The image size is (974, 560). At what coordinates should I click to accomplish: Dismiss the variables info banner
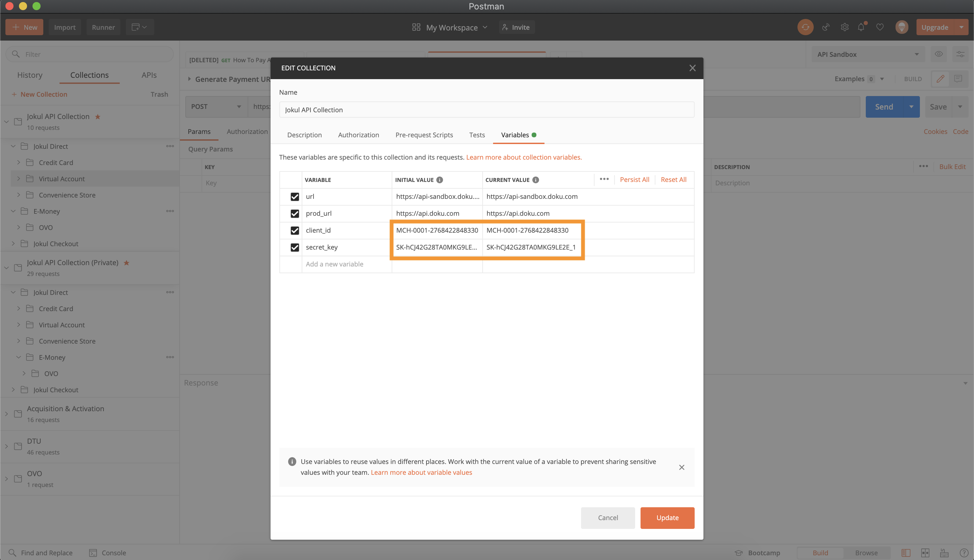point(681,467)
